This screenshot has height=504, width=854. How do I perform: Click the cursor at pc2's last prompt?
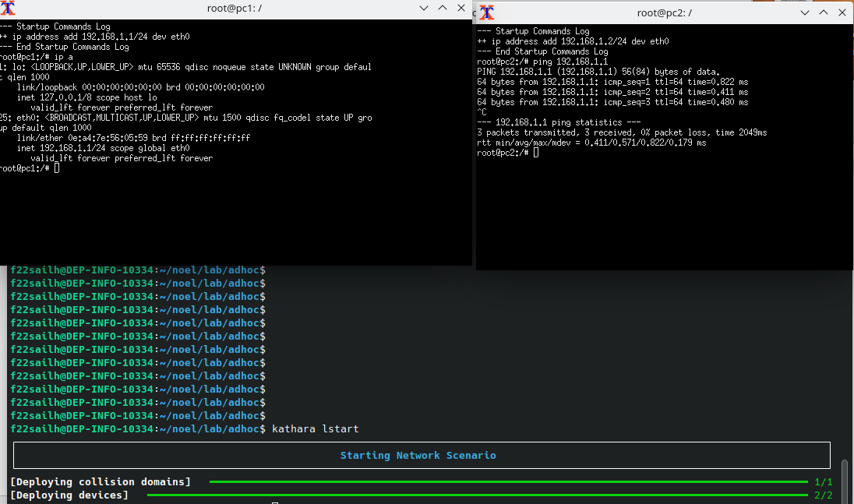click(536, 153)
